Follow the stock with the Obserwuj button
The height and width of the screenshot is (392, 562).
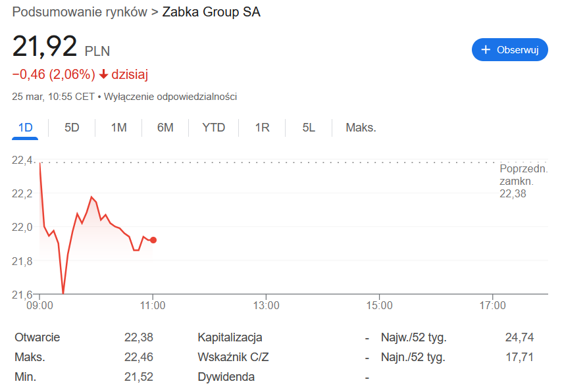pos(509,49)
